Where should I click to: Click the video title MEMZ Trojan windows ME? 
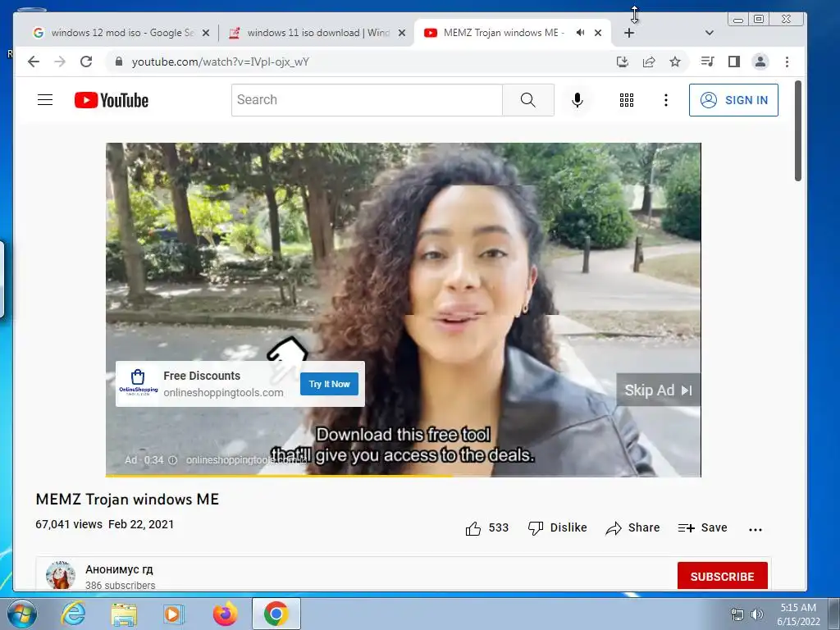(x=127, y=500)
